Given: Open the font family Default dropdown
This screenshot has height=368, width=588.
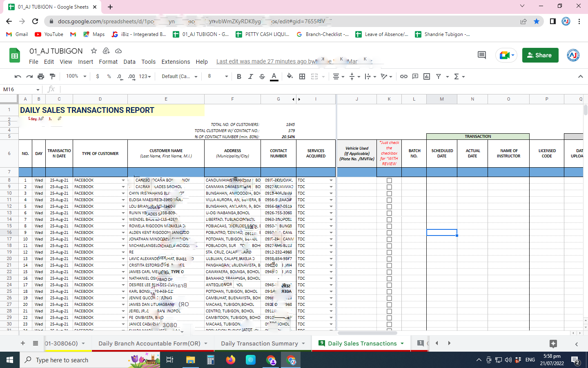Looking at the screenshot, I should coord(179,76).
